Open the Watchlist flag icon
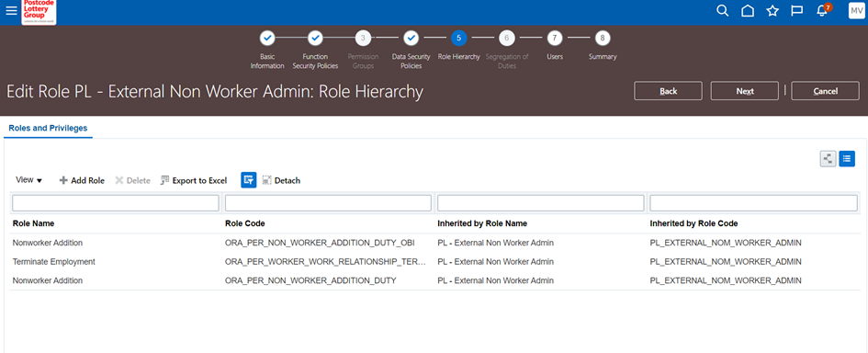The image size is (868, 353). coord(797,10)
